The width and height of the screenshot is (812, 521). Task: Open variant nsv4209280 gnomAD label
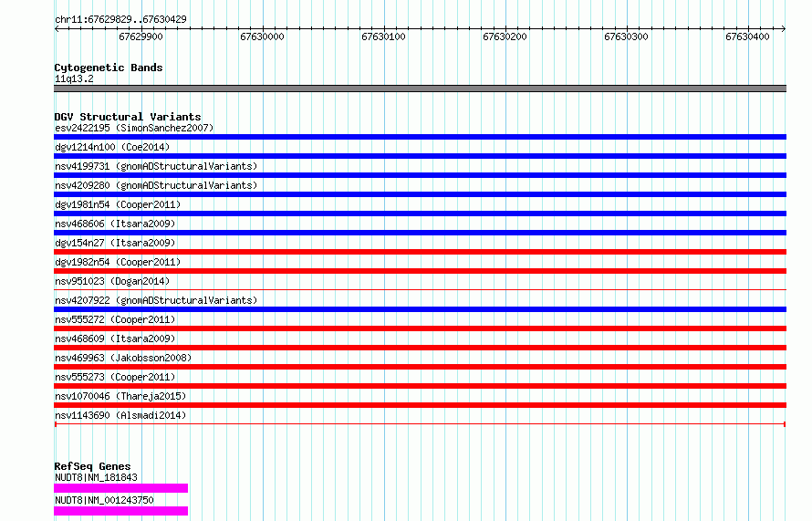point(156,185)
